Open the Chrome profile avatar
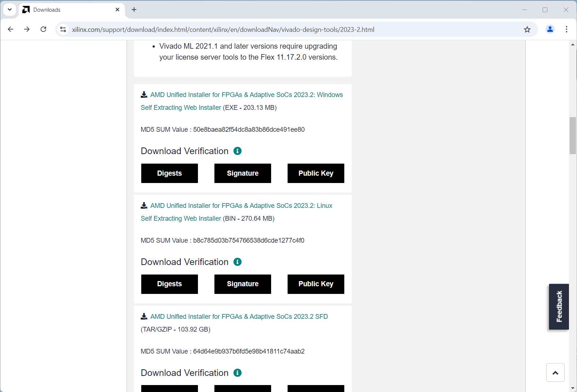Image resolution: width=577 pixels, height=392 pixels. 550,30
